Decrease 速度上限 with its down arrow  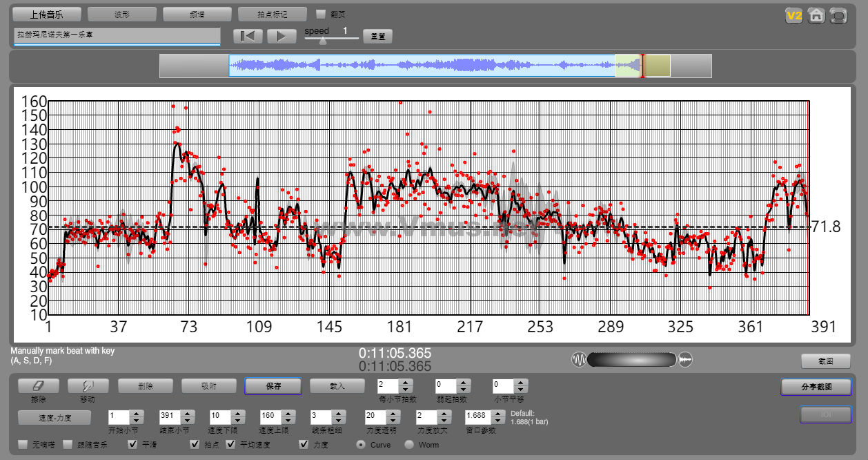coord(288,421)
